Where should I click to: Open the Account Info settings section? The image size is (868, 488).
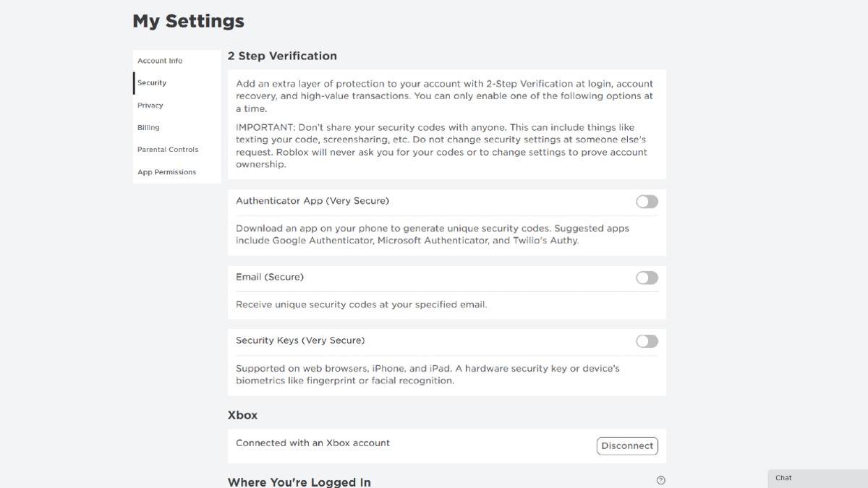[159, 61]
